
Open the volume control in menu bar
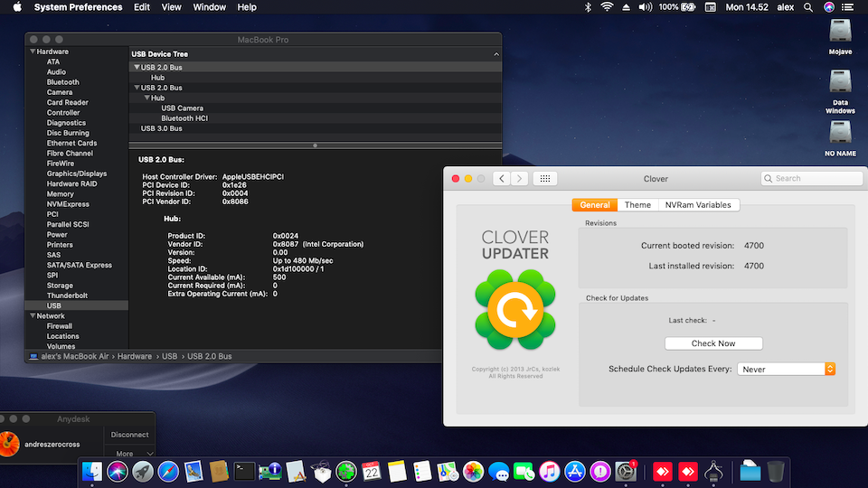[645, 7]
